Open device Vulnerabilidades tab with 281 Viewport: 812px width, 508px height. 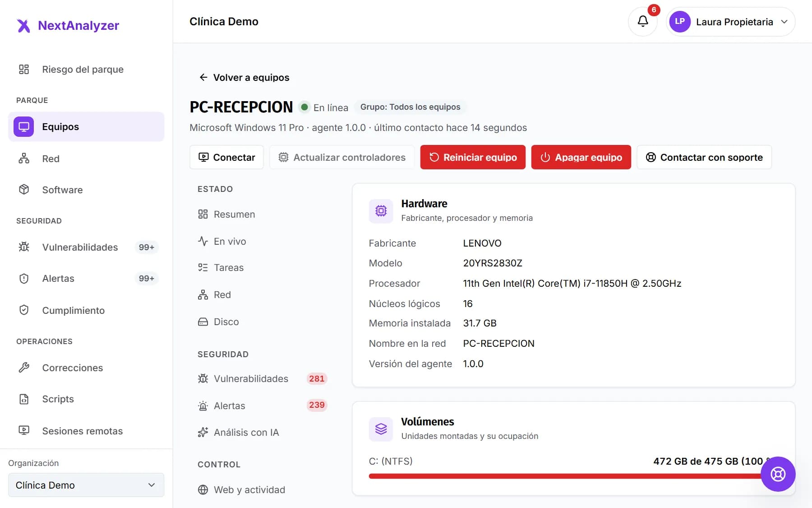[263, 378]
